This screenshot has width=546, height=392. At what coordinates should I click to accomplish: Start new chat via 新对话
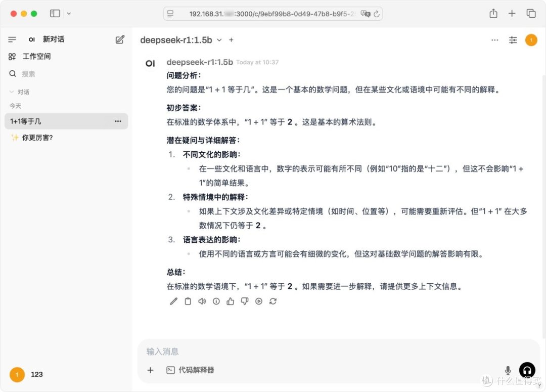click(x=53, y=39)
